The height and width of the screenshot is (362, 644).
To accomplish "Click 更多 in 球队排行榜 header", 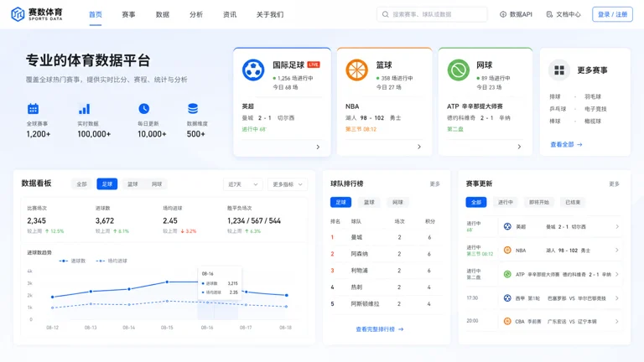I will pos(435,184).
